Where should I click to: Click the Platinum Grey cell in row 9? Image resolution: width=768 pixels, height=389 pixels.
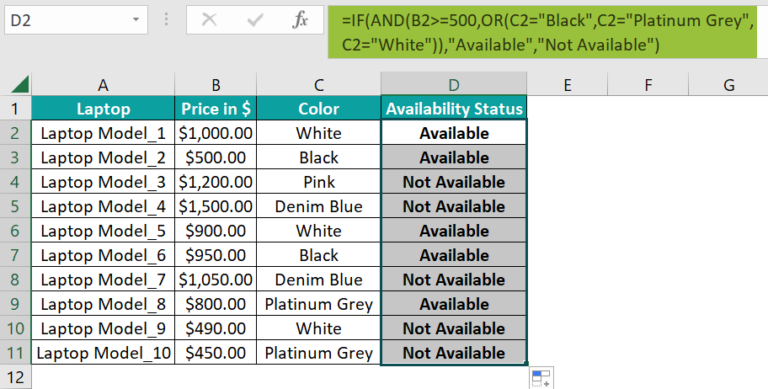(319, 304)
